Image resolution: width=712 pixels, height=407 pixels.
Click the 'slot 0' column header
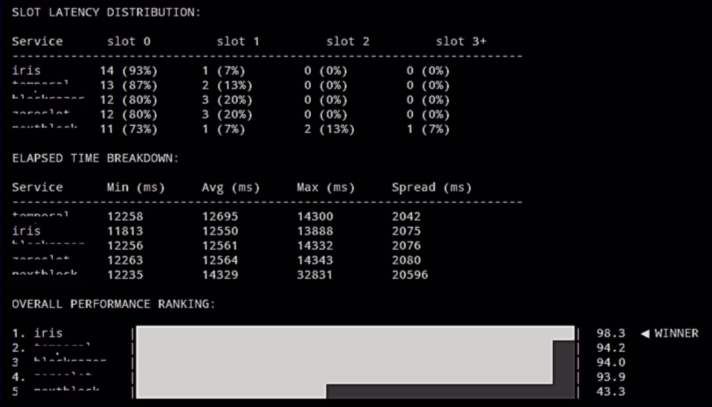click(x=129, y=41)
